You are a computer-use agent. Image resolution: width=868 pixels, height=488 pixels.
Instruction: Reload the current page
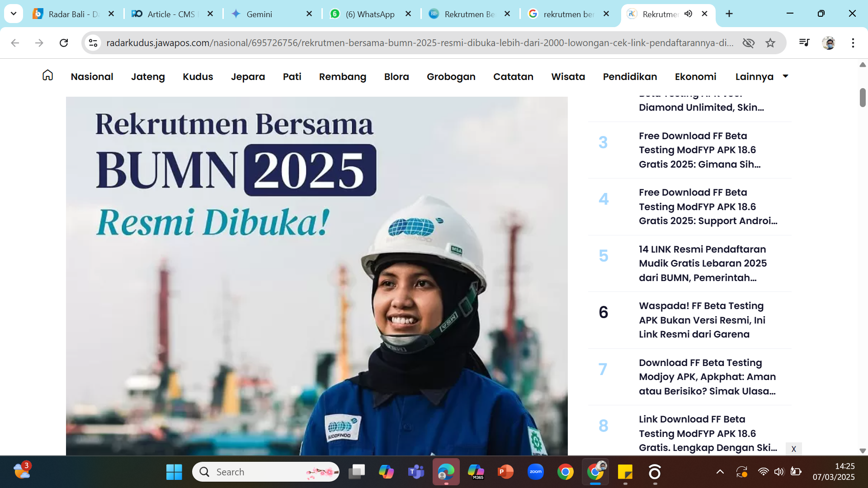click(x=64, y=43)
